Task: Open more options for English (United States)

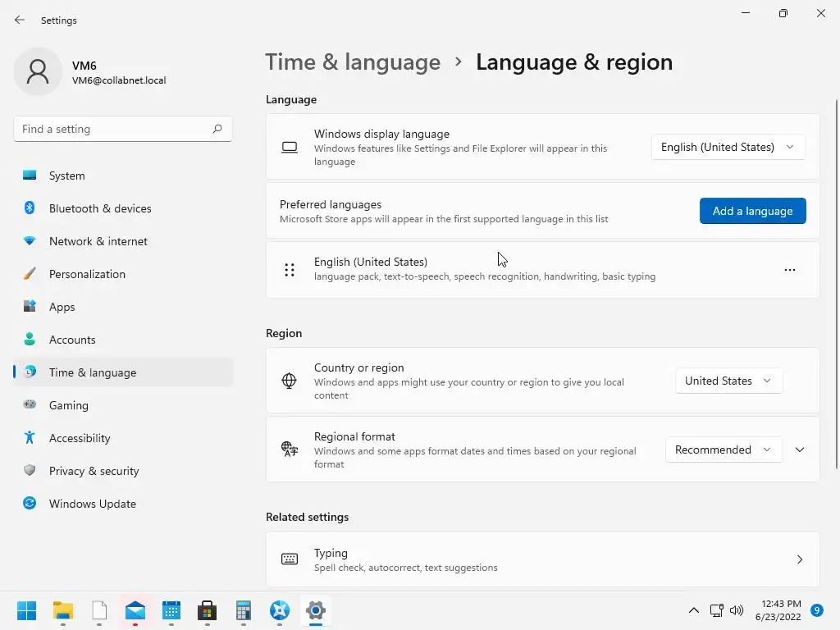Action: [790, 270]
